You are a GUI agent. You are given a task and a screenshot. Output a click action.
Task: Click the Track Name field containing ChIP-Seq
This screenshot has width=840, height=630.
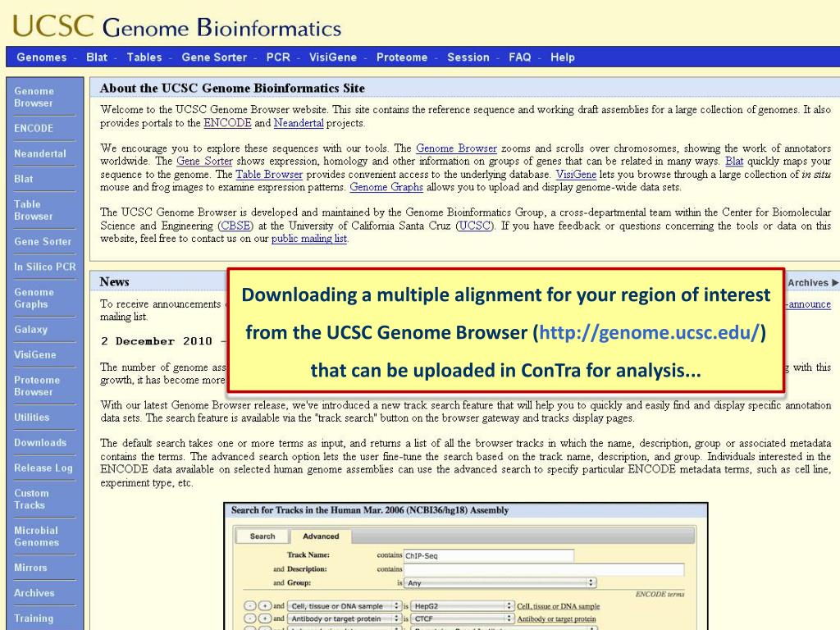pyautogui.click(x=489, y=555)
